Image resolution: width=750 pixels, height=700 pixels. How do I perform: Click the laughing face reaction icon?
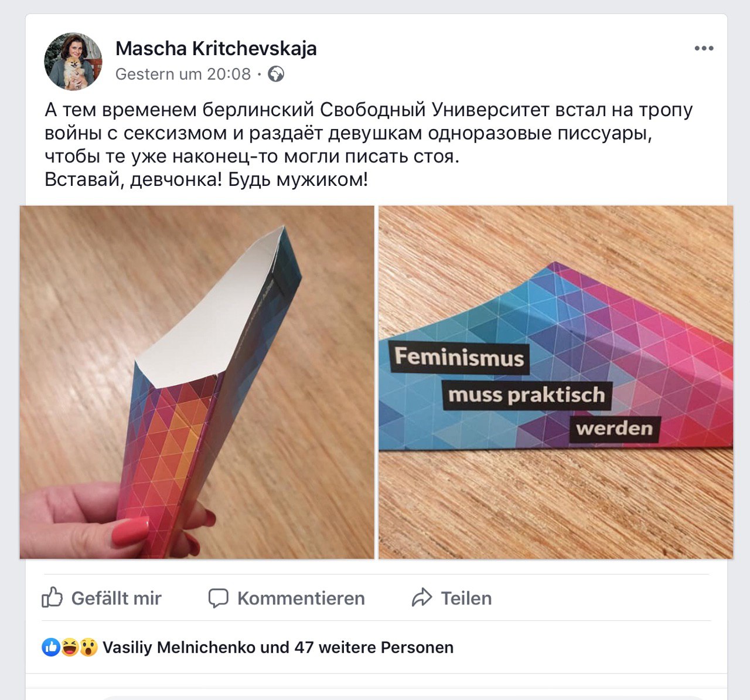coord(70,647)
